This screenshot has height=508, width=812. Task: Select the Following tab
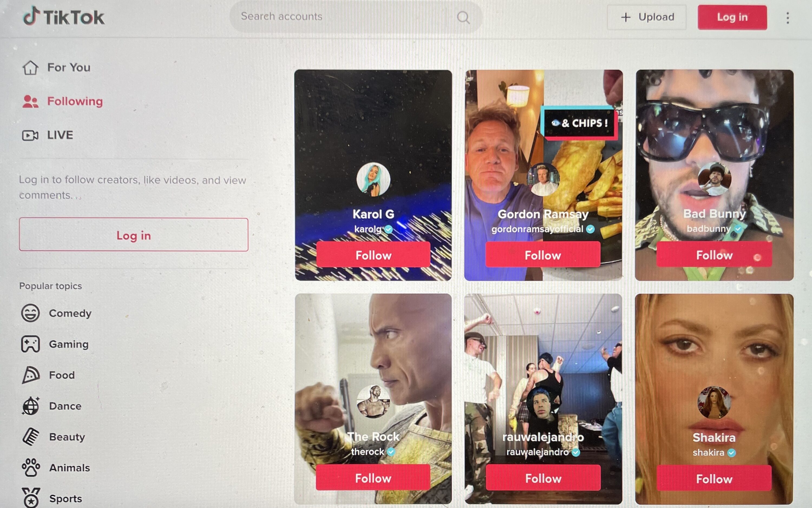coord(75,101)
